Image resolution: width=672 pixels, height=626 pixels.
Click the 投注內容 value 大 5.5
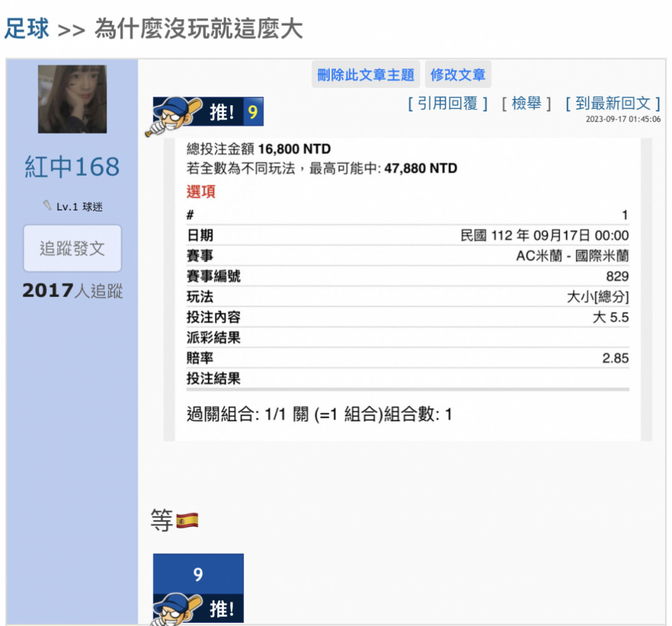click(610, 317)
